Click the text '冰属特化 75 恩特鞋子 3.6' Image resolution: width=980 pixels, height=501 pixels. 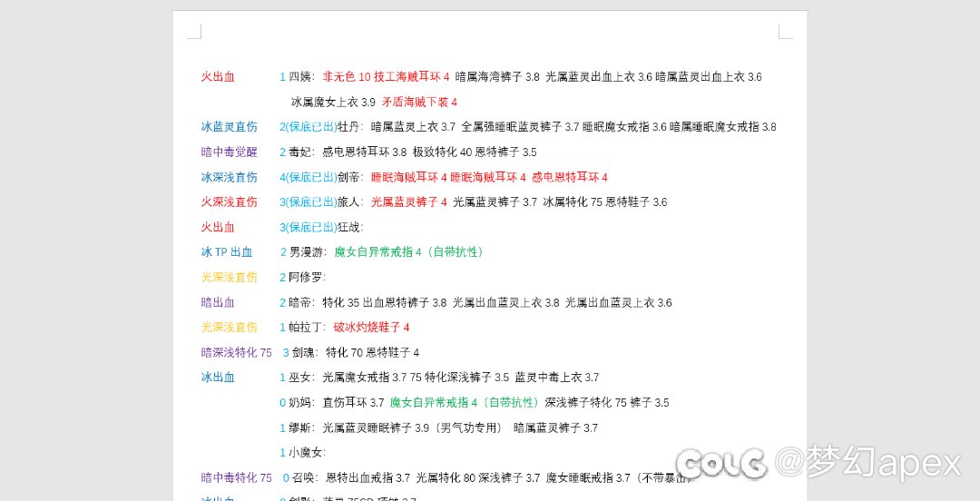click(x=605, y=202)
